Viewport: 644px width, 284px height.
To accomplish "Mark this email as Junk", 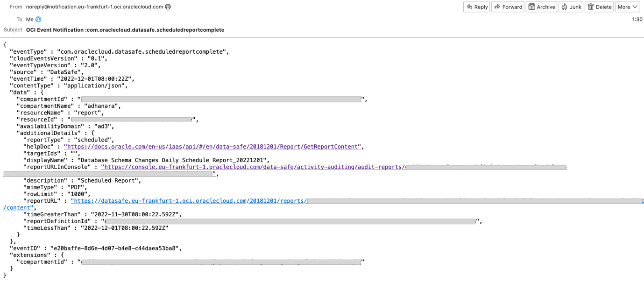I will click(x=571, y=7).
